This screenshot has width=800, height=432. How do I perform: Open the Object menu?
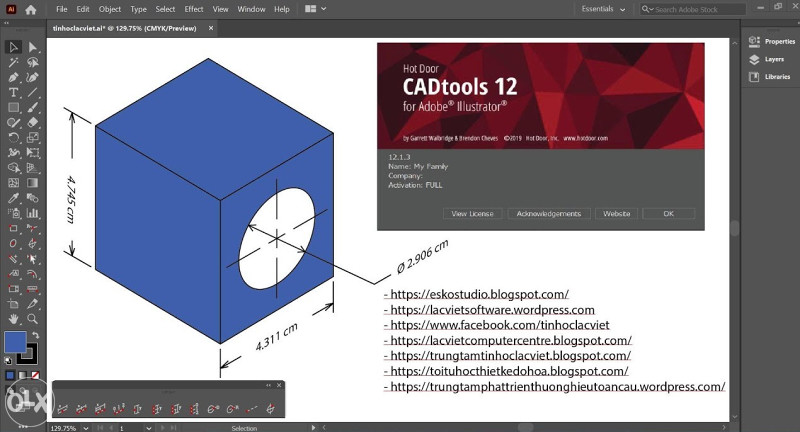pyautogui.click(x=110, y=9)
